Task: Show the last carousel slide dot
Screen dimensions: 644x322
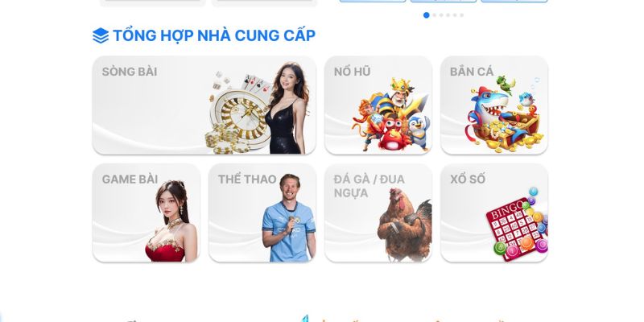Action: click(461, 15)
